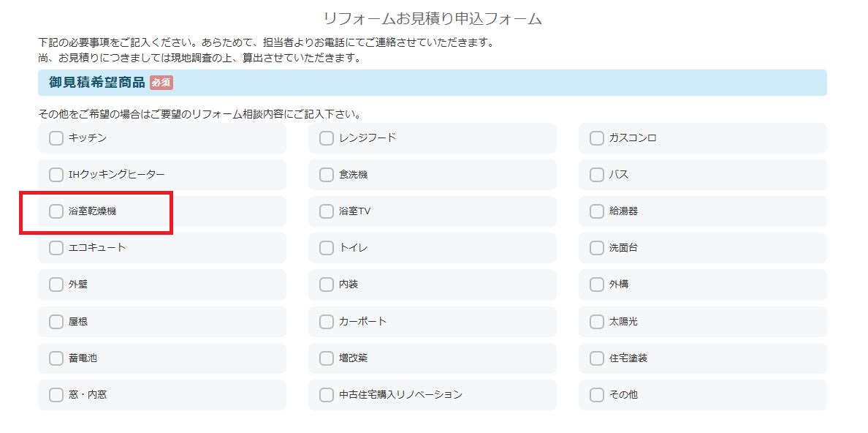Select the 給湯器 checkbox
Screen dimensions: 868x433
click(597, 211)
